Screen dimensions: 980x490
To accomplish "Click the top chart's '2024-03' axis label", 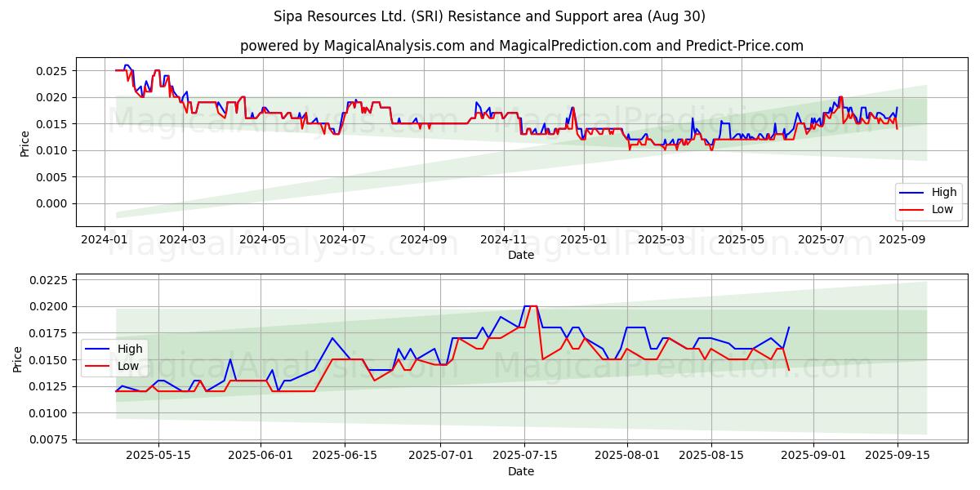I will (182, 239).
